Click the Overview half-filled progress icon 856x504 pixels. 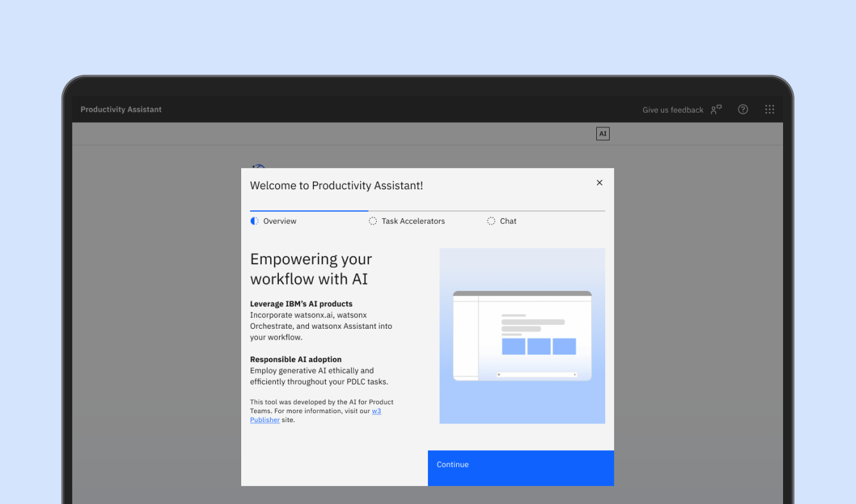(x=255, y=221)
